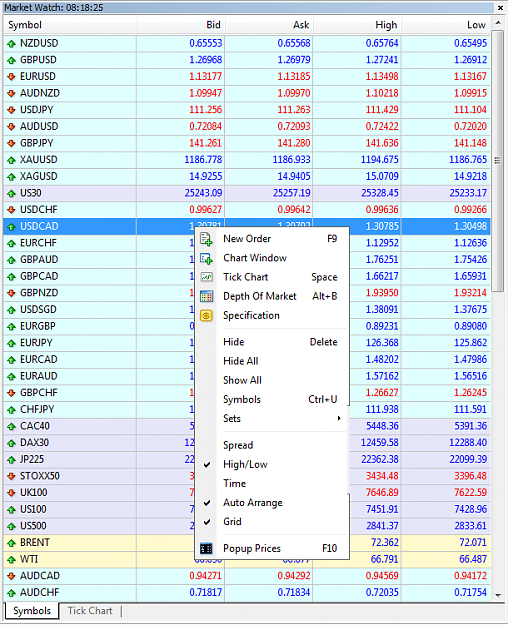This screenshot has height=625, width=508.
Task: Click the red arrow icon next to AUDNZD
Action: (11, 94)
